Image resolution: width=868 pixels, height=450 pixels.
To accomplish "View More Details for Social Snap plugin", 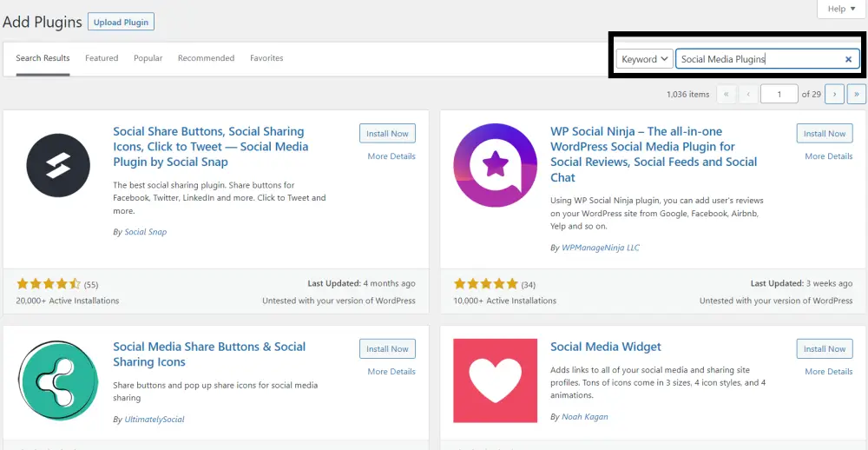I will click(391, 156).
